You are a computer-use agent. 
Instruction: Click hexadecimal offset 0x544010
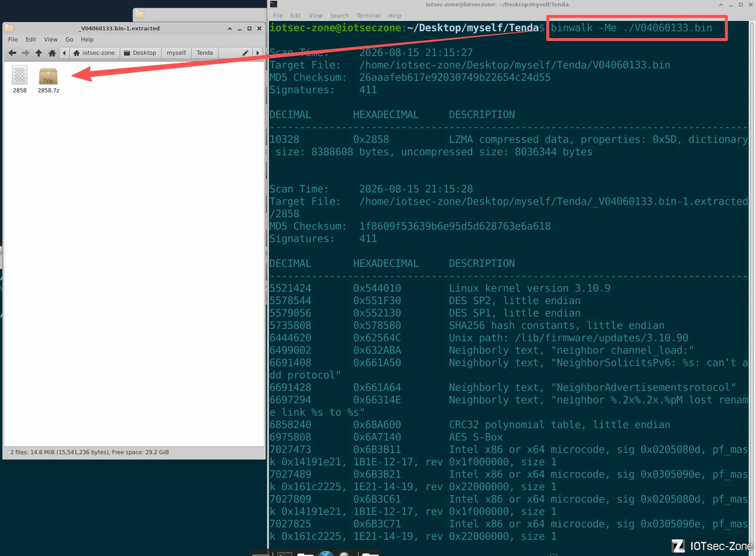click(x=377, y=288)
